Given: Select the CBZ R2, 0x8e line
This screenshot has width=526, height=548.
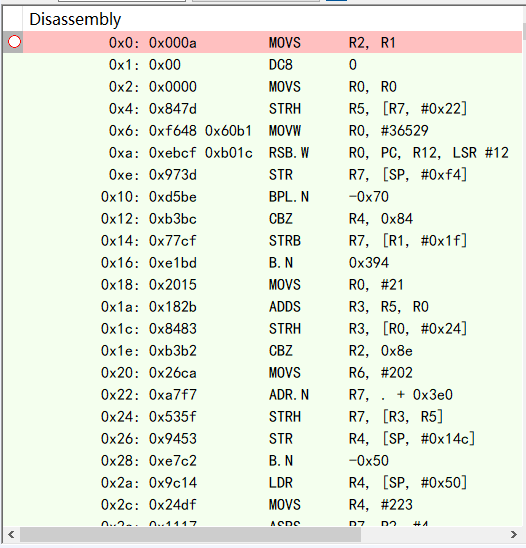Looking at the screenshot, I should coord(272,351).
